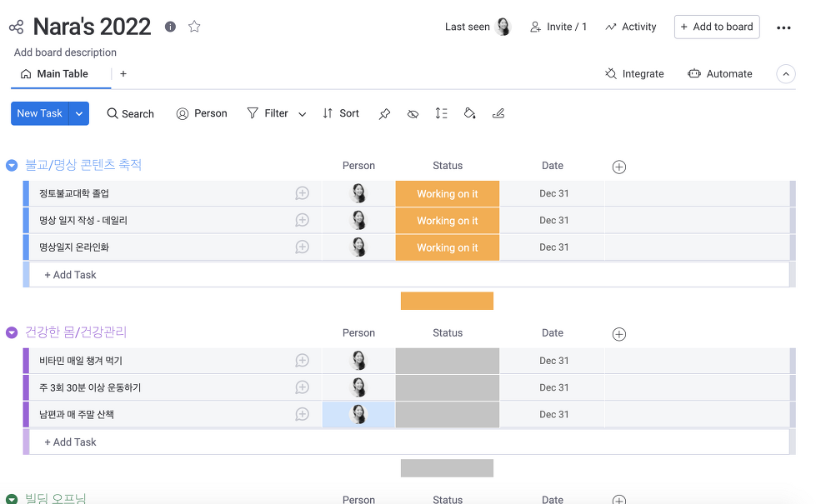
Task: Open conditional coloring paint bucket icon
Action: point(469,113)
